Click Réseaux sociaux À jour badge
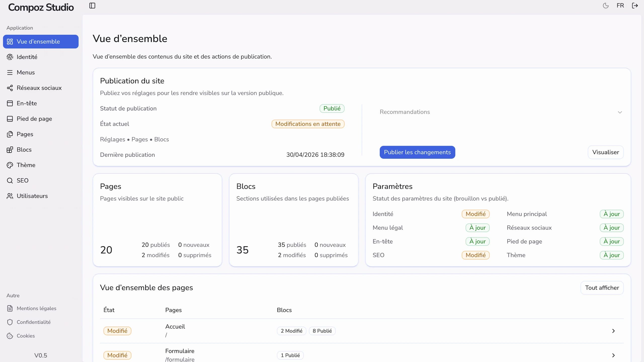 (x=612, y=228)
